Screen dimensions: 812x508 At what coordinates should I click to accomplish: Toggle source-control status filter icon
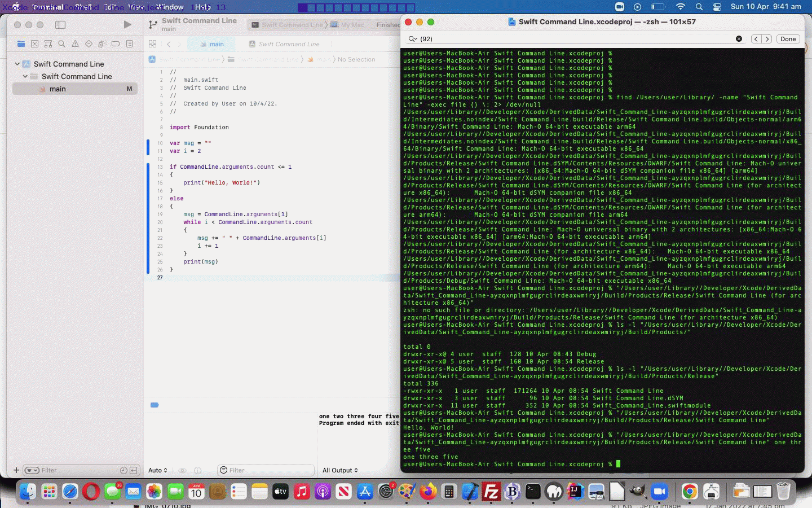click(134, 470)
